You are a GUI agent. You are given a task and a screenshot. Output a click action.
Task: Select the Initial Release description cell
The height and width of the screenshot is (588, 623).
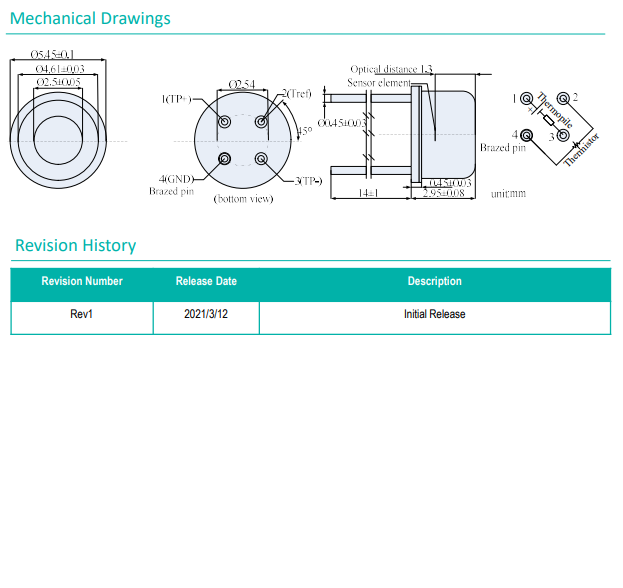click(434, 315)
